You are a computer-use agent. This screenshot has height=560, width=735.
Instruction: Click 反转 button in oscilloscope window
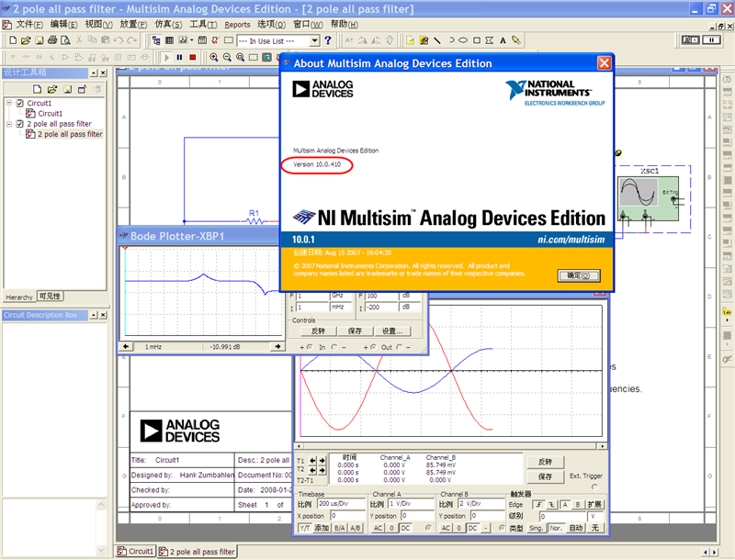pyautogui.click(x=545, y=462)
